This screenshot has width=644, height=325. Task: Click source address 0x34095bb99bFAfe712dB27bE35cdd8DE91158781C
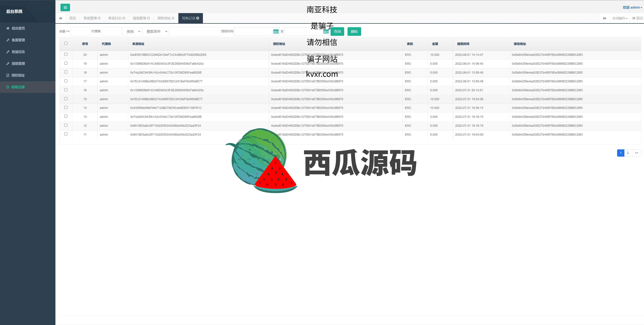pos(166,108)
